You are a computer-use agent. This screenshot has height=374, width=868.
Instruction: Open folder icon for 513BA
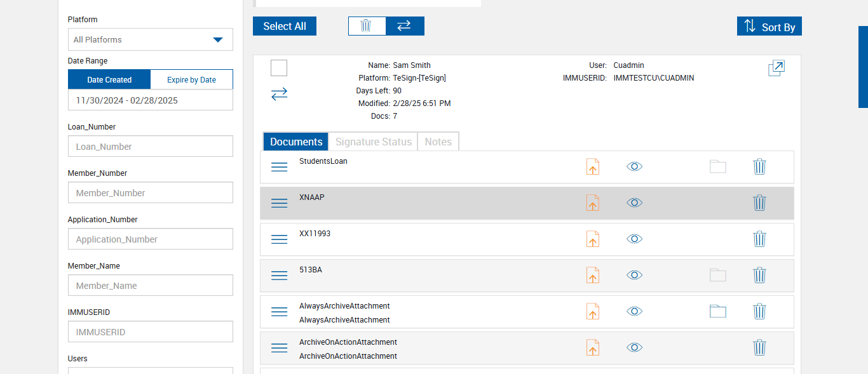[718, 276]
